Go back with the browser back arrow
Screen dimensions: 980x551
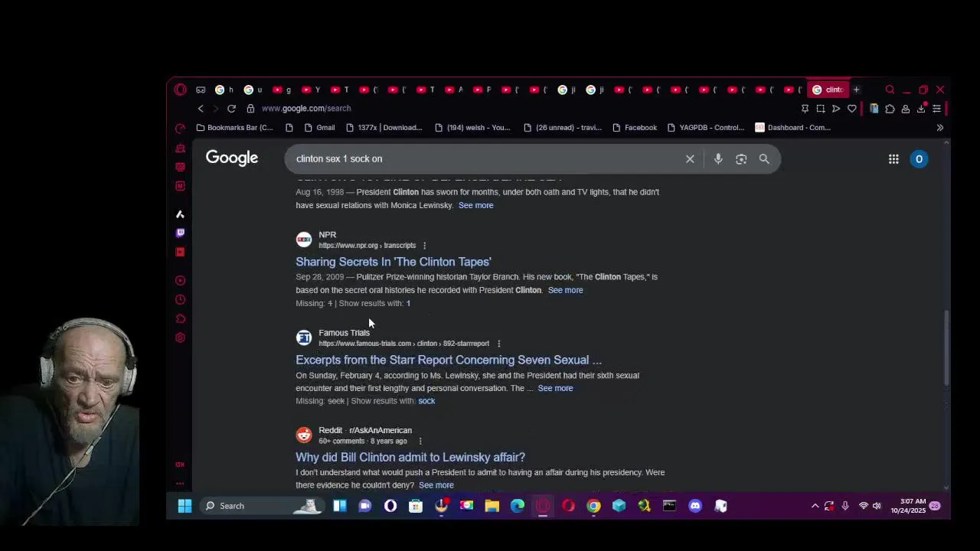click(201, 109)
